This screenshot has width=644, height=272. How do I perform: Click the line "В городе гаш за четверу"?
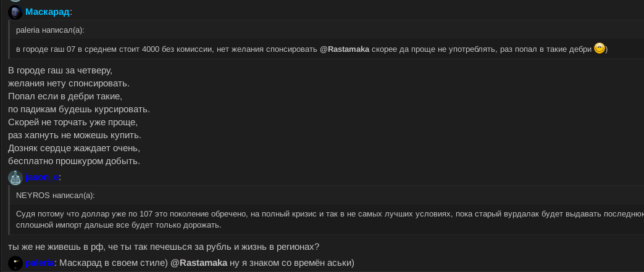pos(60,70)
